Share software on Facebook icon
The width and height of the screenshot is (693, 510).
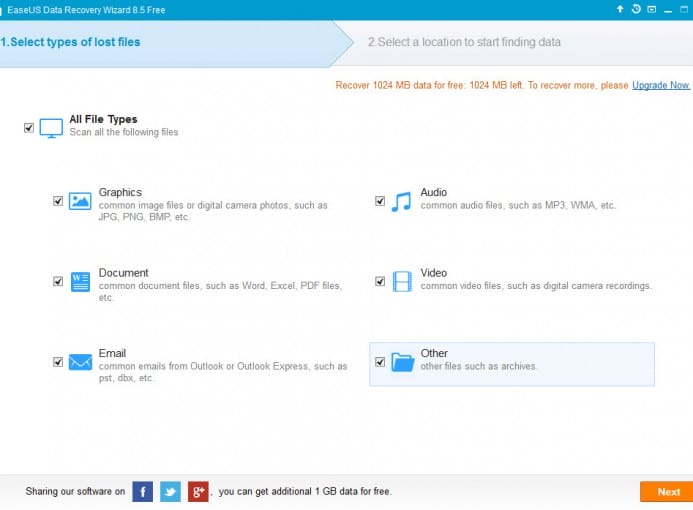(x=142, y=491)
